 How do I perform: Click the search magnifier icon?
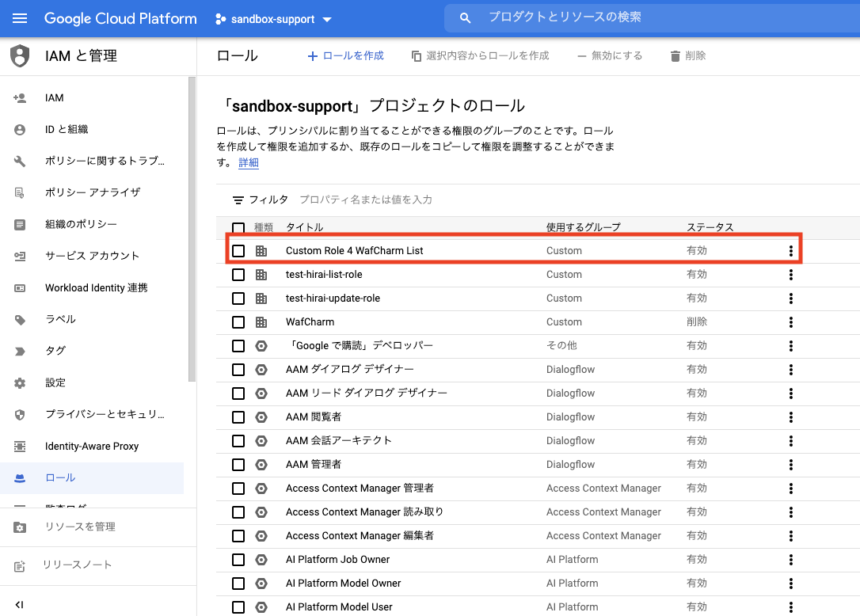click(465, 18)
